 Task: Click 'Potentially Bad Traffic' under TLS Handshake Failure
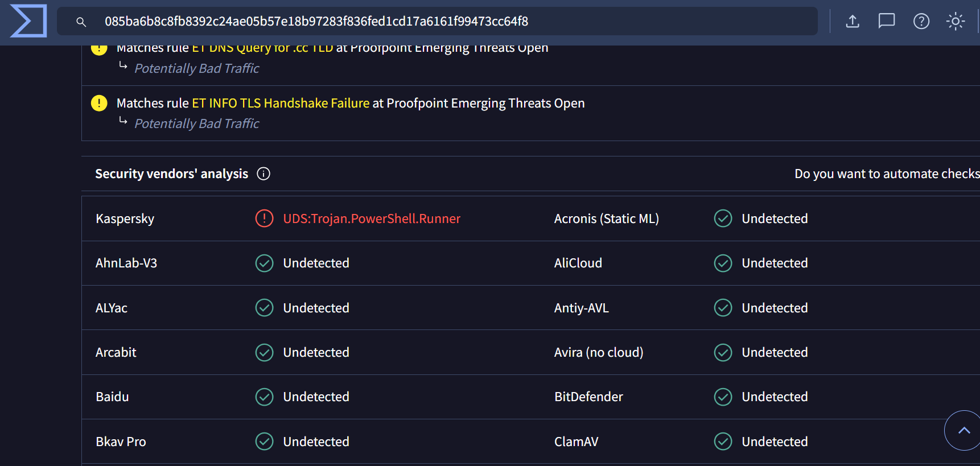tap(197, 123)
